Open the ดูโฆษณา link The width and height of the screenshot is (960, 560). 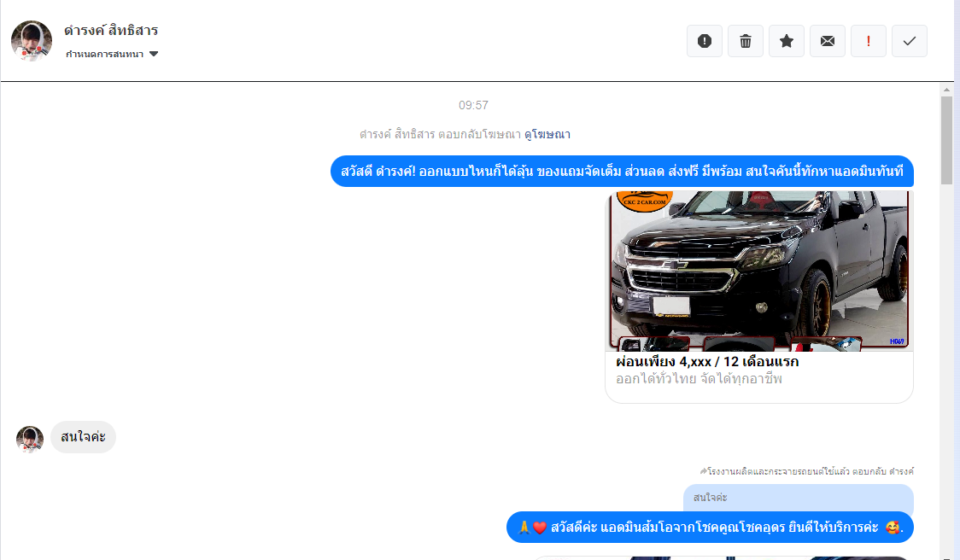click(547, 134)
